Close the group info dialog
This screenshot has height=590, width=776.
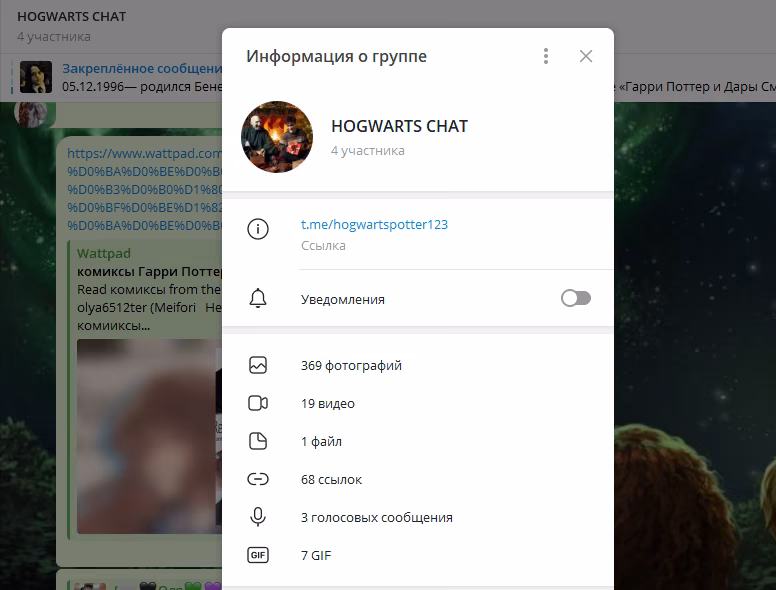tap(586, 56)
